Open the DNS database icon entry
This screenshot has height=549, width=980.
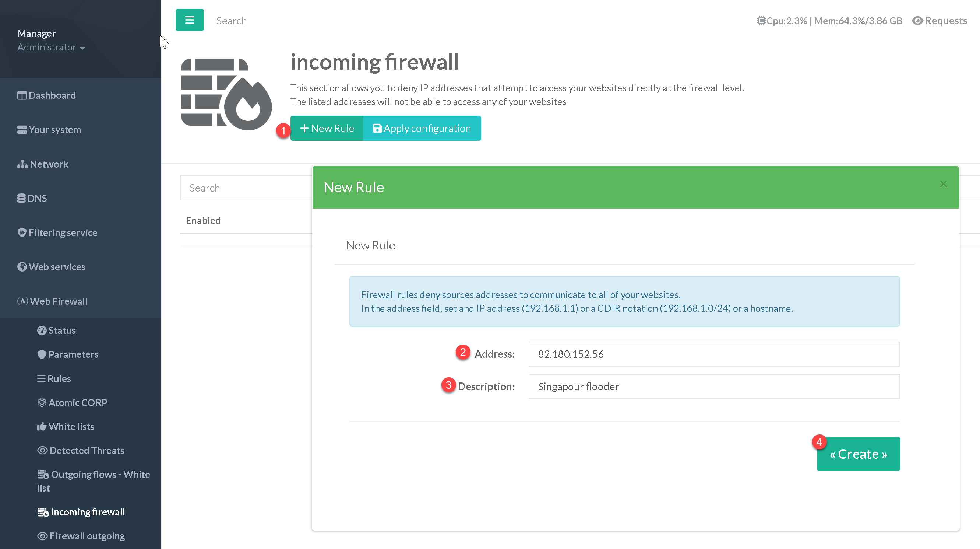(22, 198)
